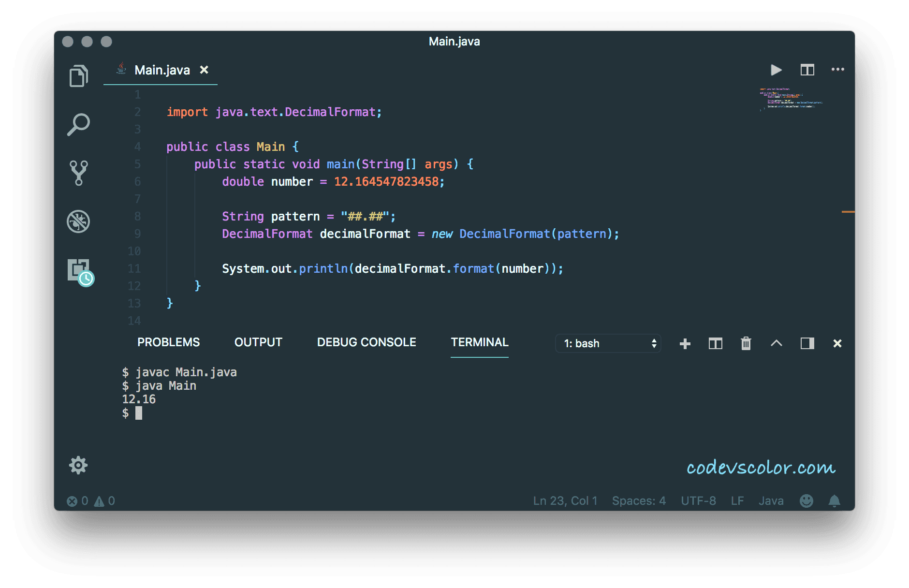909x588 pixels.
Task: Split the editor to the right
Action: click(x=807, y=70)
